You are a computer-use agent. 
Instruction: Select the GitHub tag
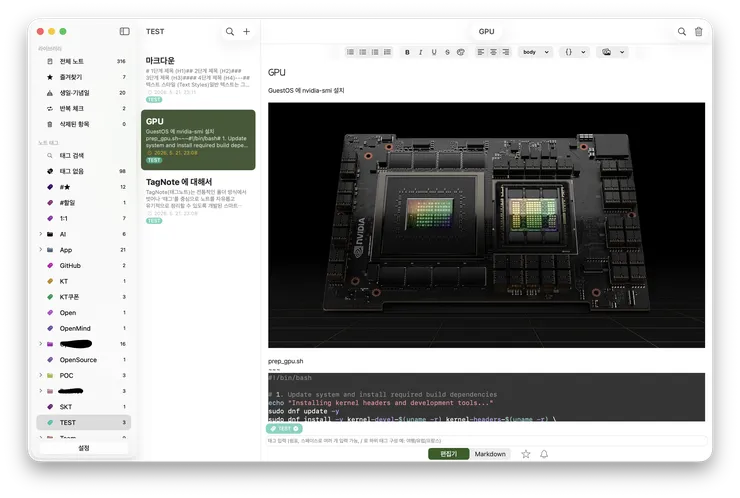click(84, 265)
